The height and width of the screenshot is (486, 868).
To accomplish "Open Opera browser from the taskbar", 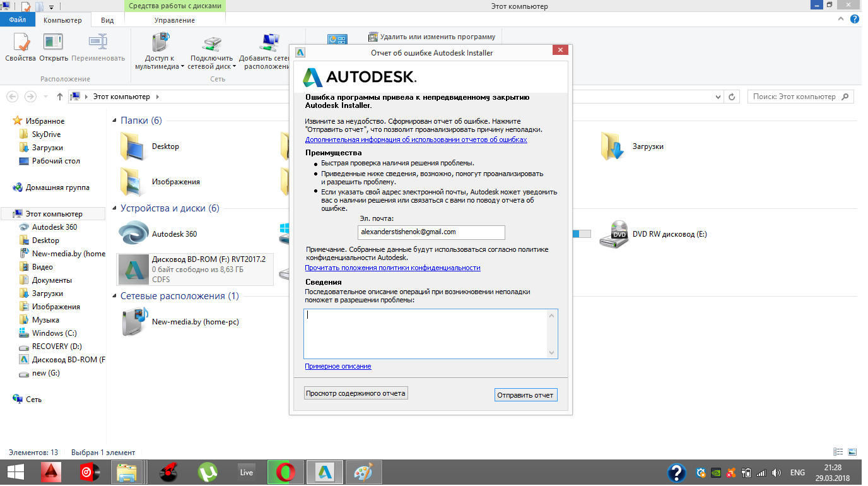I will [286, 471].
